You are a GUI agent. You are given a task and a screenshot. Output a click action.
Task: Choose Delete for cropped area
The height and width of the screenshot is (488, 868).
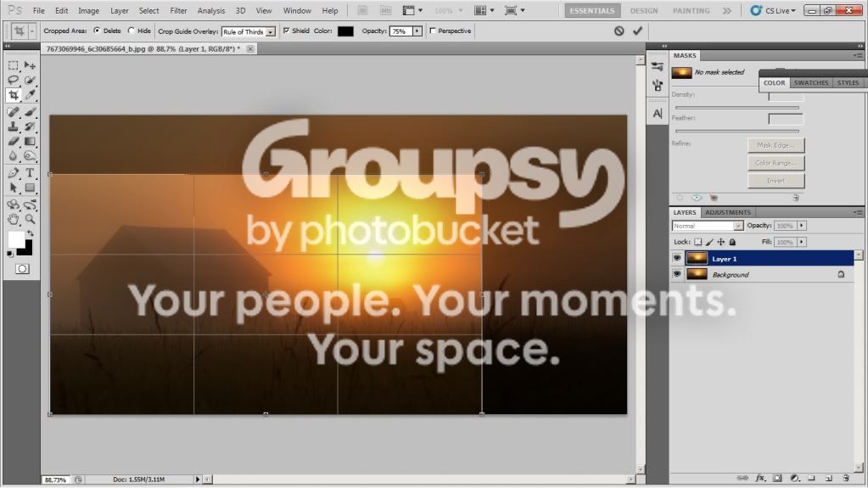(97, 31)
